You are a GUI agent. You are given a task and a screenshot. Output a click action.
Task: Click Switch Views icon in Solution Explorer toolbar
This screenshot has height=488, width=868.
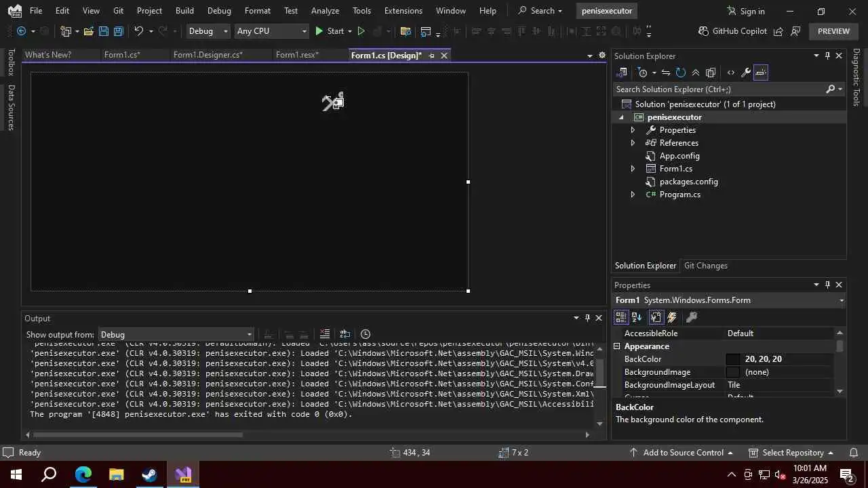[x=622, y=73]
